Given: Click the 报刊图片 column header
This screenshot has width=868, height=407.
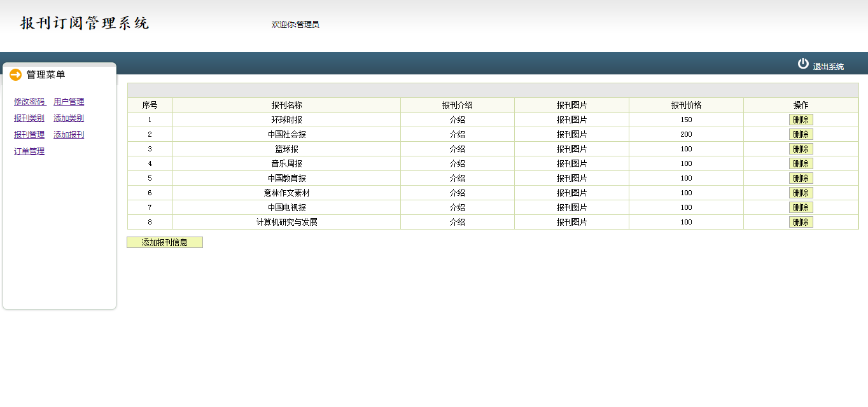Looking at the screenshot, I should [x=571, y=105].
